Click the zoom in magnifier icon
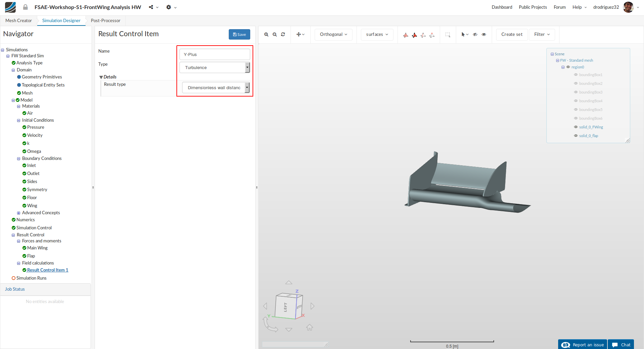Viewport: 644px width, 349px height. pos(266,35)
